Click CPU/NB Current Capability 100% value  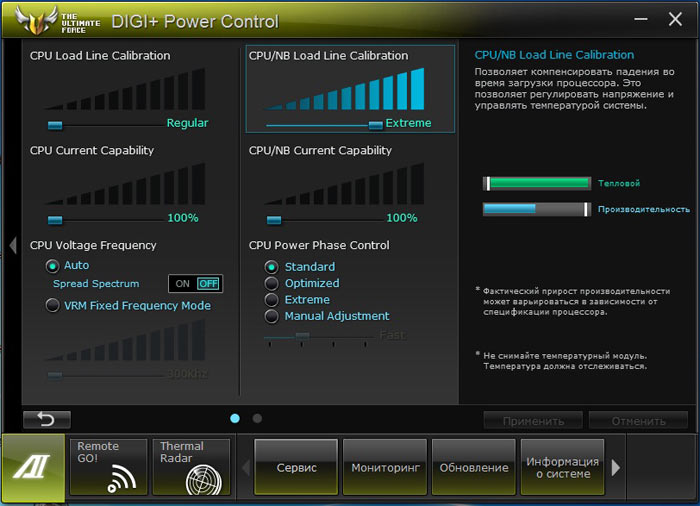coord(402,218)
